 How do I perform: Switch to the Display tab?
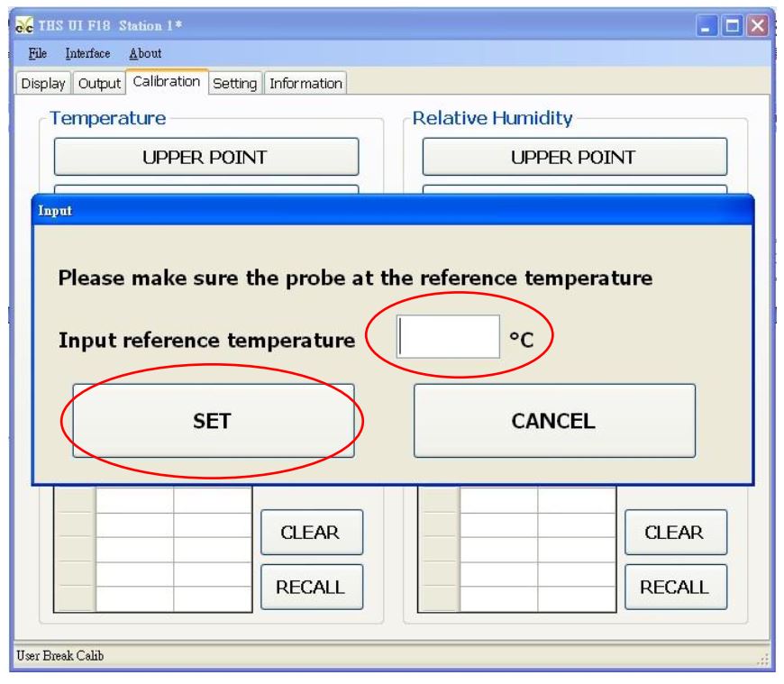[x=43, y=84]
